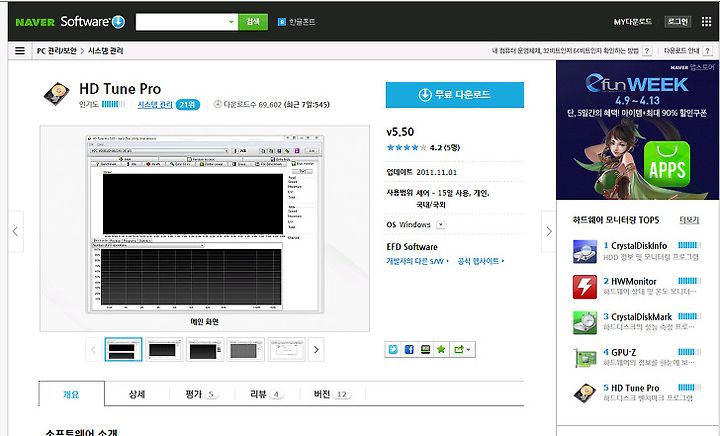Click CrystalDiskInfo popularity bar
This screenshot has width=720, height=436.
(689, 245)
